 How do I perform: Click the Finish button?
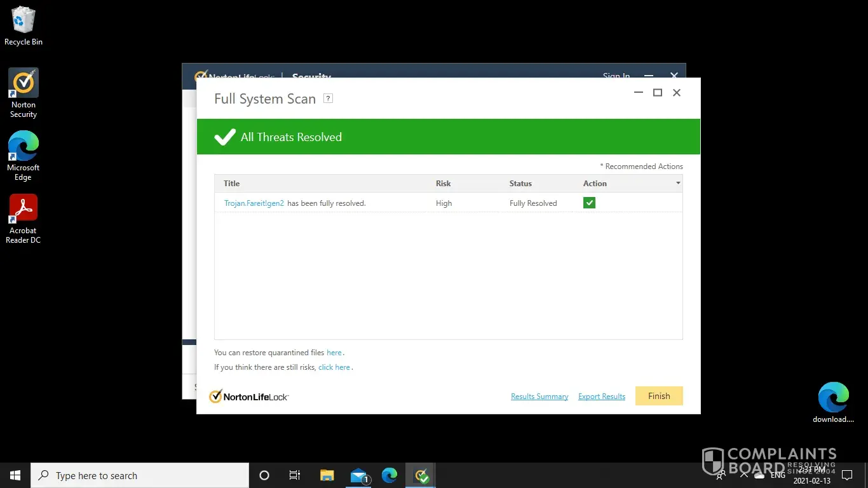pos(659,396)
